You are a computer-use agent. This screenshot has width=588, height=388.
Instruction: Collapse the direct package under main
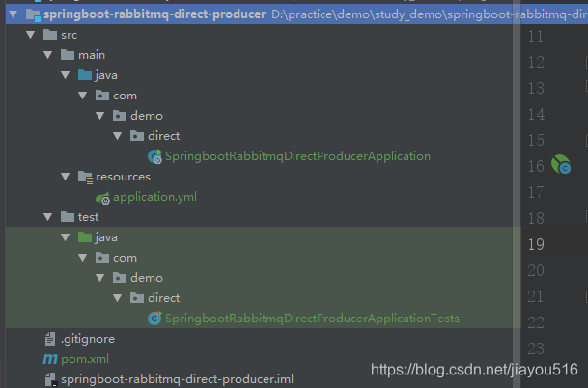pyautogui.click(x=118, y=136)
